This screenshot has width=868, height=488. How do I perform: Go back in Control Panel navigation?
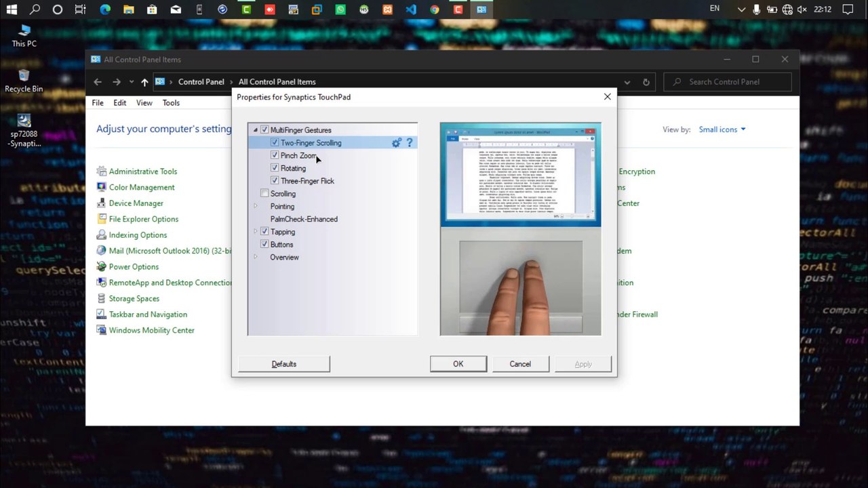(x=98, y=82)
